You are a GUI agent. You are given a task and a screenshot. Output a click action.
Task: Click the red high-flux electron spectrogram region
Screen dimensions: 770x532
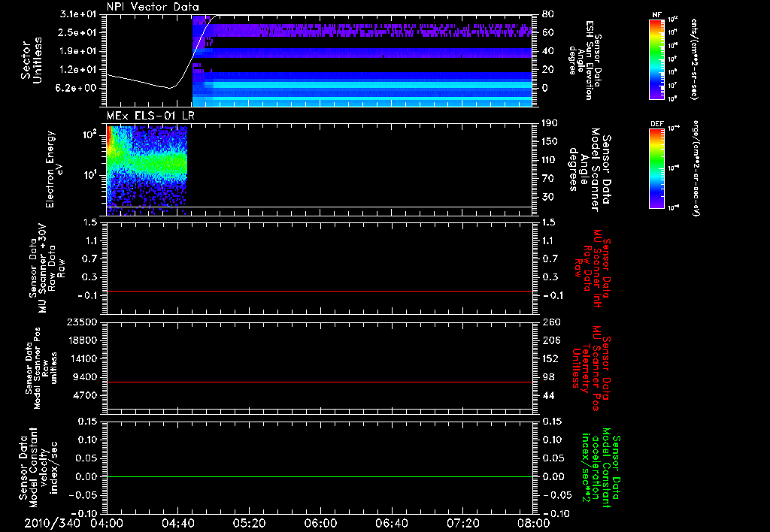coord(108,137)
